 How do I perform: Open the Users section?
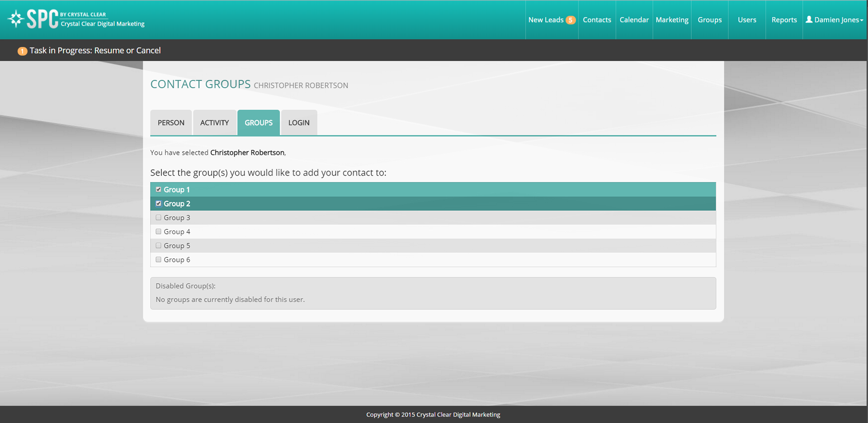[747, 20]
